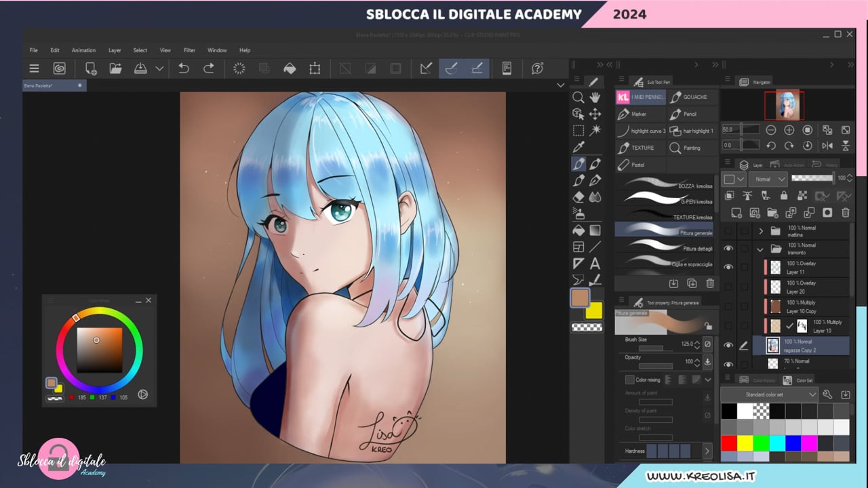Collapse the tramonto folder
Viewport: 868px width, 488px height.
point(760,249)
